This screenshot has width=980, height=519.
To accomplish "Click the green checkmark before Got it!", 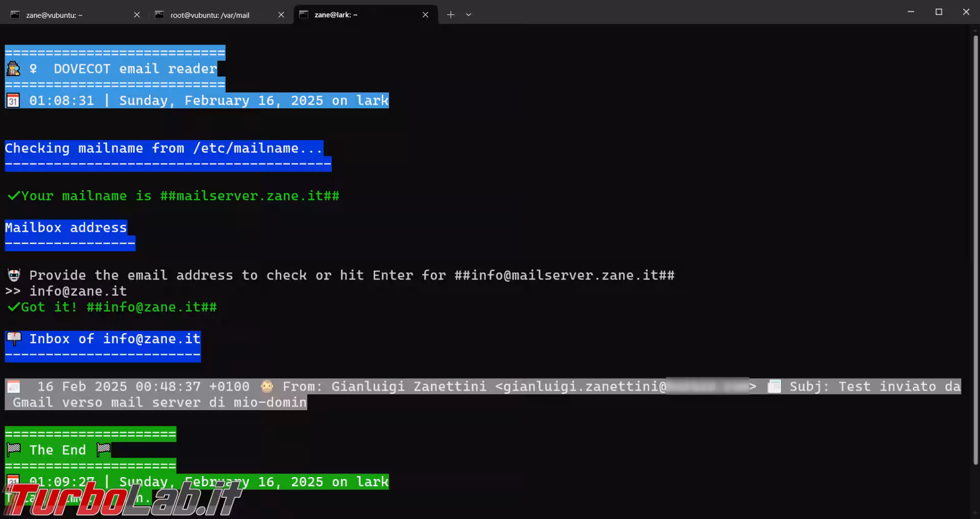I will (x=14, y=307).
